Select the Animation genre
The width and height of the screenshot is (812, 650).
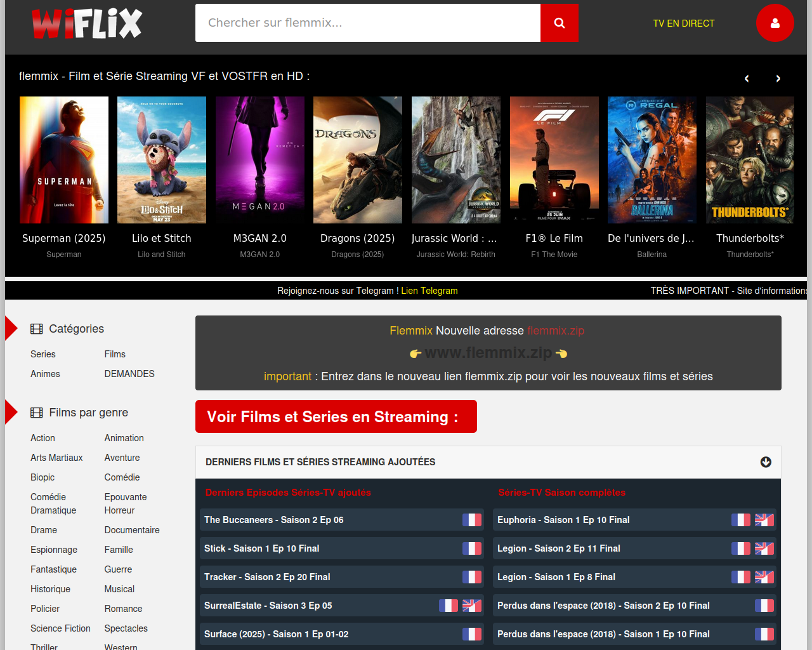click(x=124, y=438)
